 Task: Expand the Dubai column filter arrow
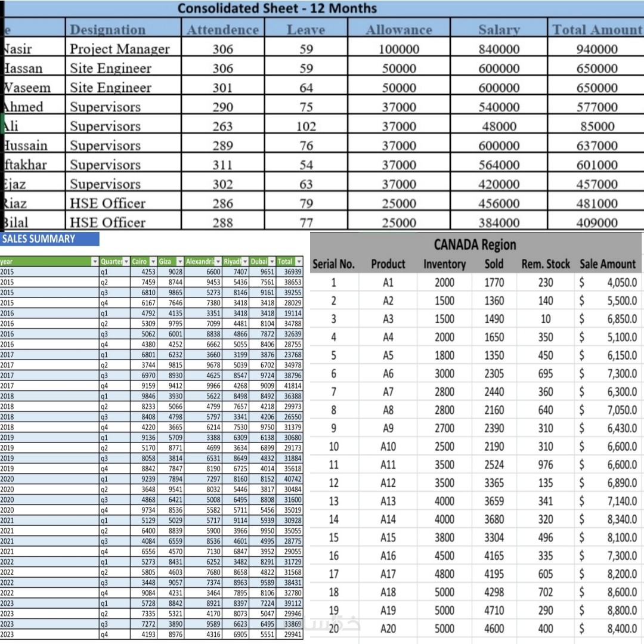(x=272, y=262)
